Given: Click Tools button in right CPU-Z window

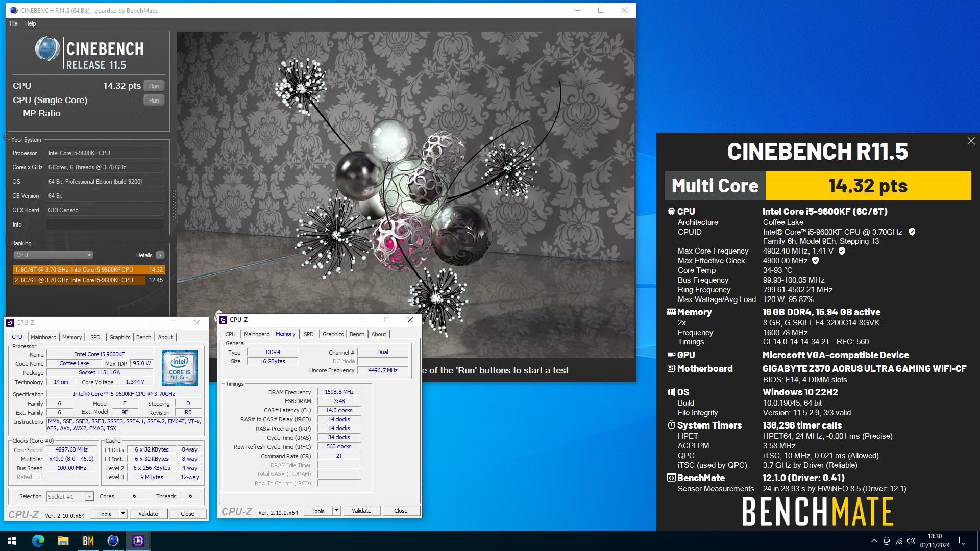Looking at the screenshot, I should [x=318, y=511].
